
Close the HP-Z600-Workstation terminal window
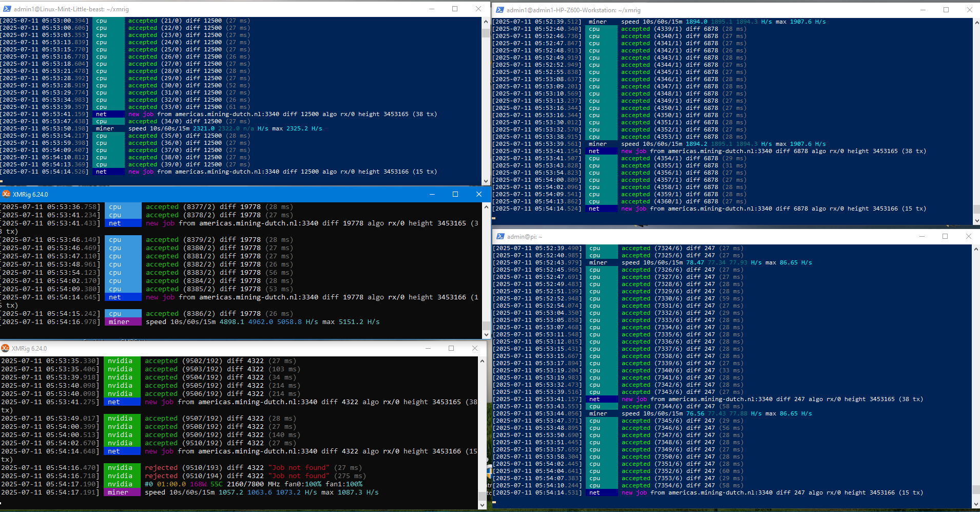pyautogui.click(x=970, y=10)
